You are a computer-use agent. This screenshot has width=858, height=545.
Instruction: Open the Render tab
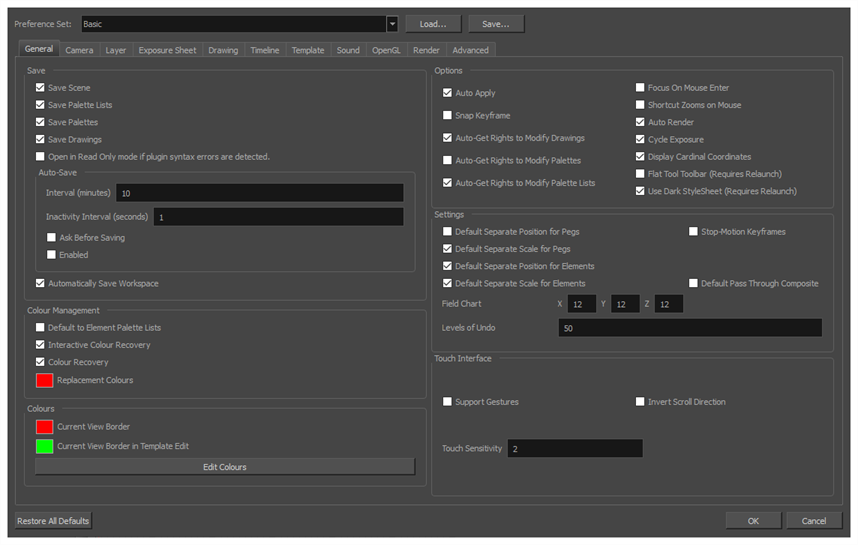click(426, 50)
